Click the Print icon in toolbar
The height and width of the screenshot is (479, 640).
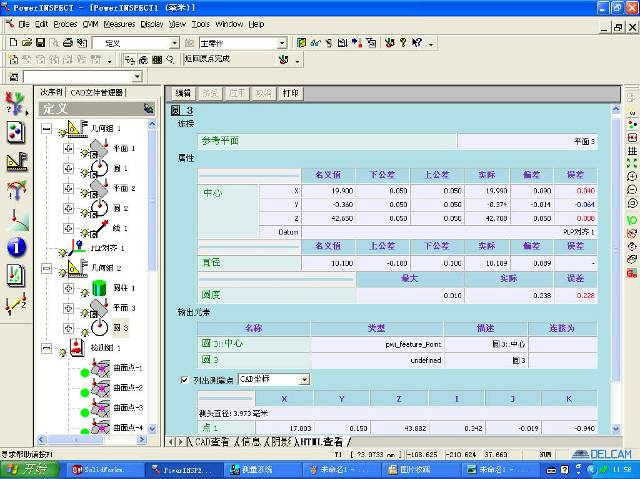pyautogui.click(x=68, y=42)
